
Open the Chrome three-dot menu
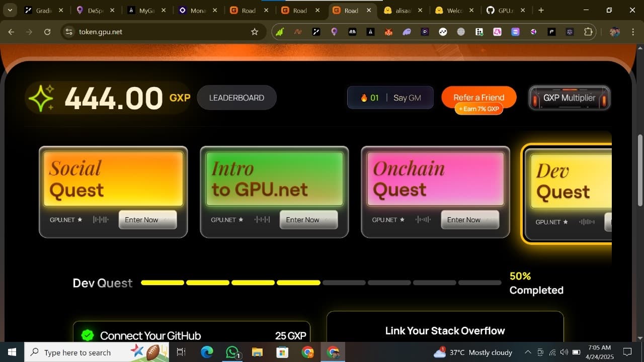coord(633,32)
